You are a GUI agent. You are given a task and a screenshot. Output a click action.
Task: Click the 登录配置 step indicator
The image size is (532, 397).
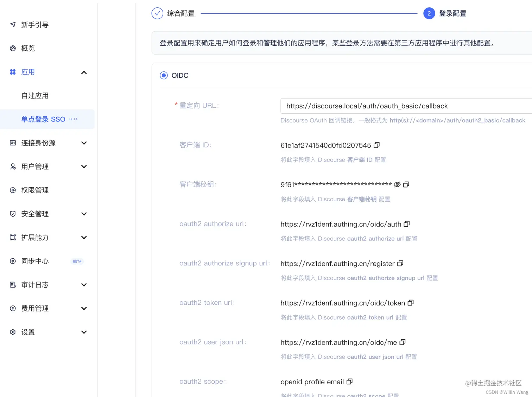(x=429, y=13)
